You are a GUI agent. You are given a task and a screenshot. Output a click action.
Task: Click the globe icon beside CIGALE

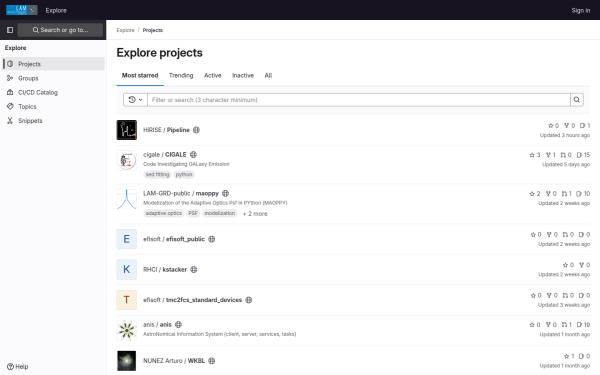tap(193, 155)
